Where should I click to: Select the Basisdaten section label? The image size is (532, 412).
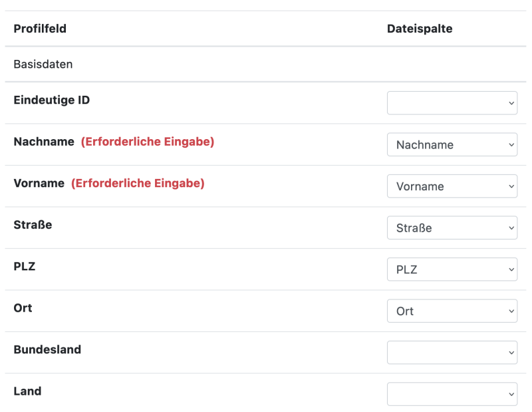point(42,64)
